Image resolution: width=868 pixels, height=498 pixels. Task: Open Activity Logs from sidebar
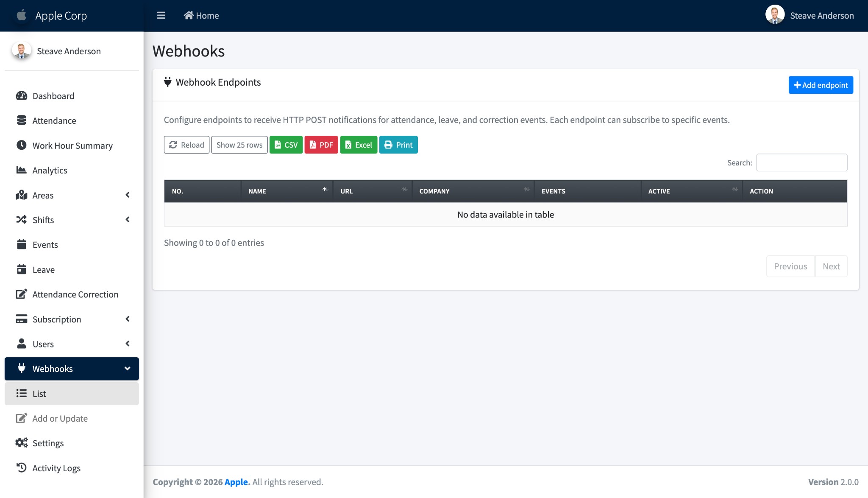click(56, 468)
